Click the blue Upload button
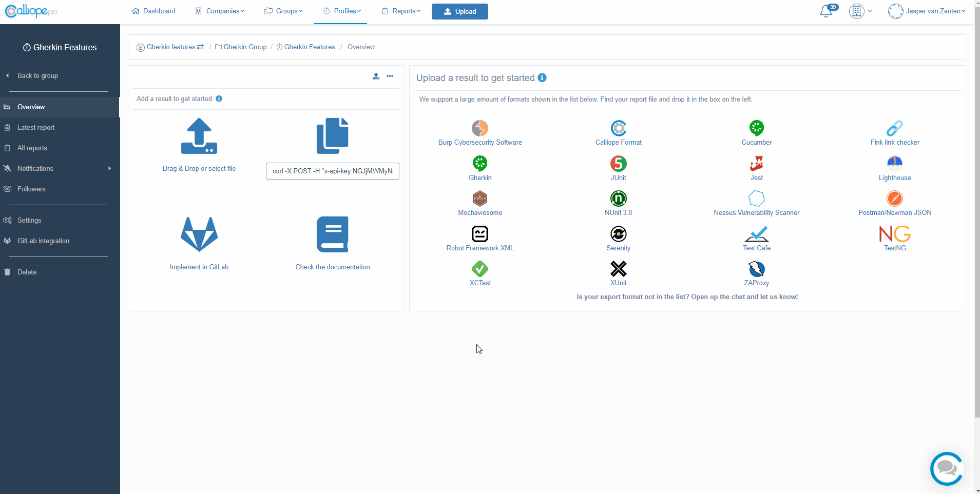Viewport: 980px width, 494px height. click(459, 11)
